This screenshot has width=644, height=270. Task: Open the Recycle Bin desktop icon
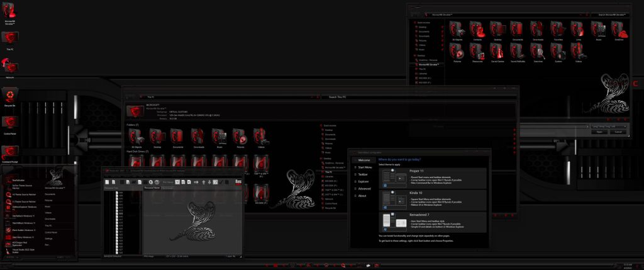[10, 95]
